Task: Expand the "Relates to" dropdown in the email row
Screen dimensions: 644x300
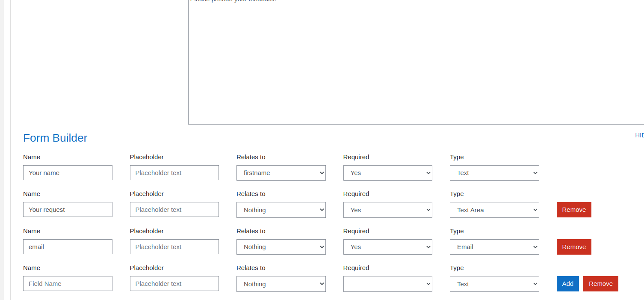Action: [281, 247]
